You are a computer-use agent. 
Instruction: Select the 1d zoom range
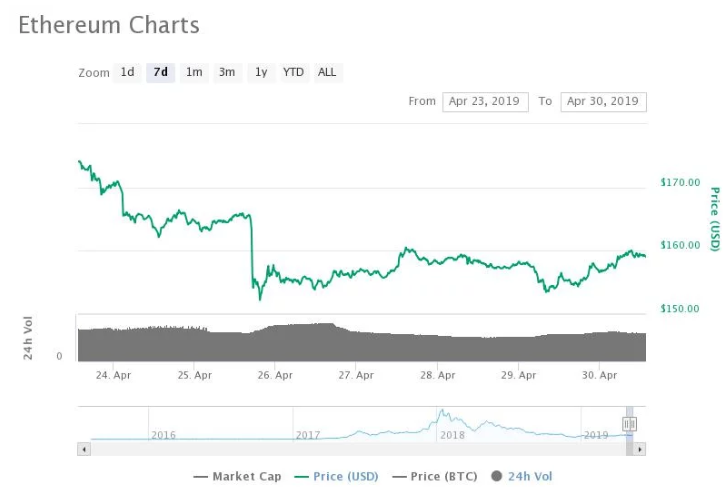127,72
